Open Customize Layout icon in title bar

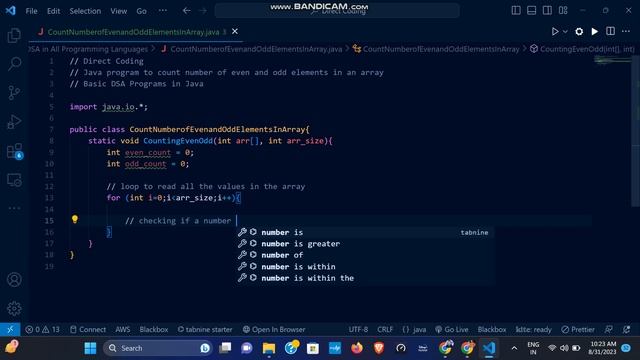(x=563, y=11)
